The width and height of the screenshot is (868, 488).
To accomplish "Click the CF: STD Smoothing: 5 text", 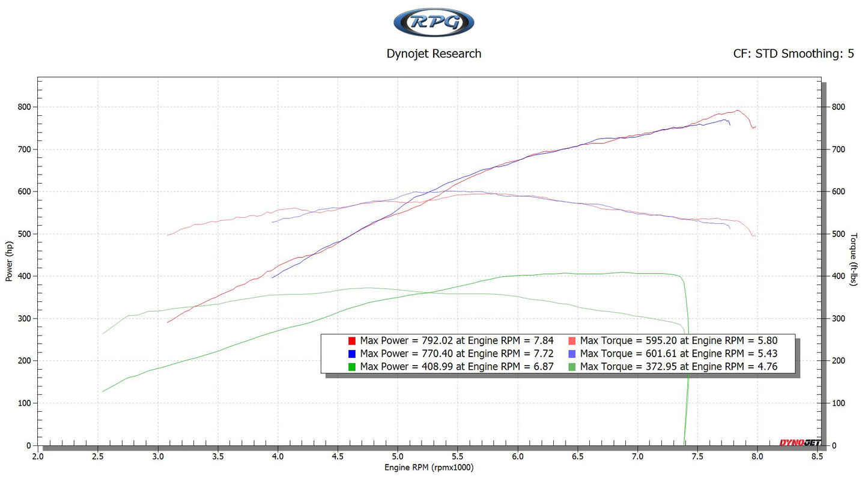I will tap(793, 53).
